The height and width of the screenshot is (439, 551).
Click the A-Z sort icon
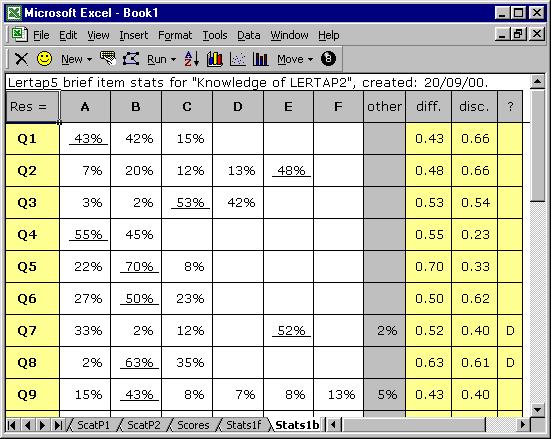click(x=192, y=59)
